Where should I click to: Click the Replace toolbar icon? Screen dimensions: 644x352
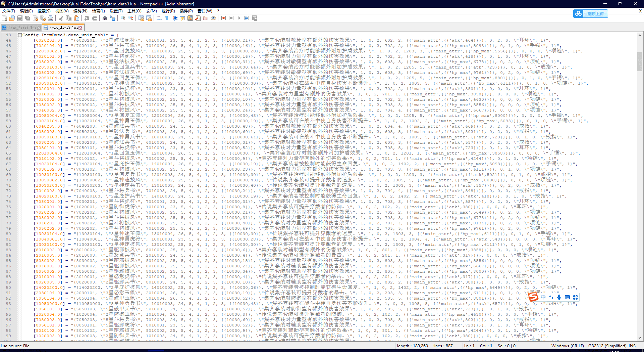point(113,18)
